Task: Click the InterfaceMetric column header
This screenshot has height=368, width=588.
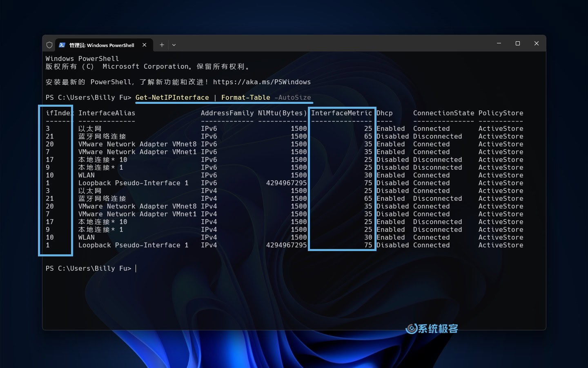Action: [341, 113]
